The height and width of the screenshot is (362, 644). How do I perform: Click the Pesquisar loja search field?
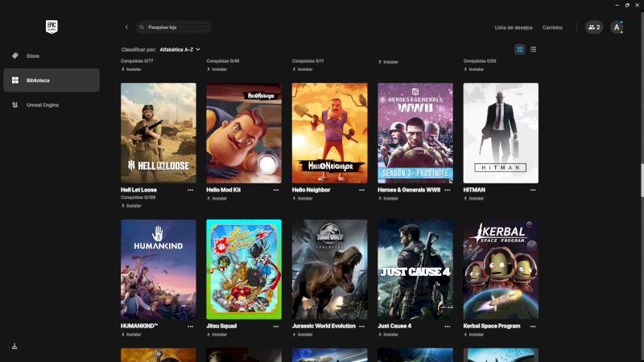click(x=177, y=27)
